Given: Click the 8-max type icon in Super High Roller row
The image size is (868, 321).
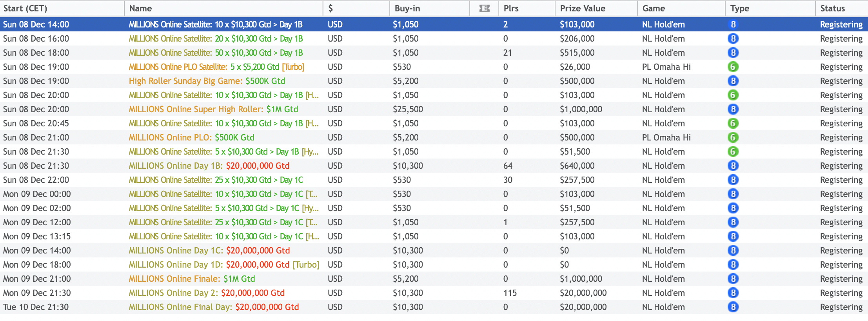Looking at the screenshot, I should click(733, 109).
